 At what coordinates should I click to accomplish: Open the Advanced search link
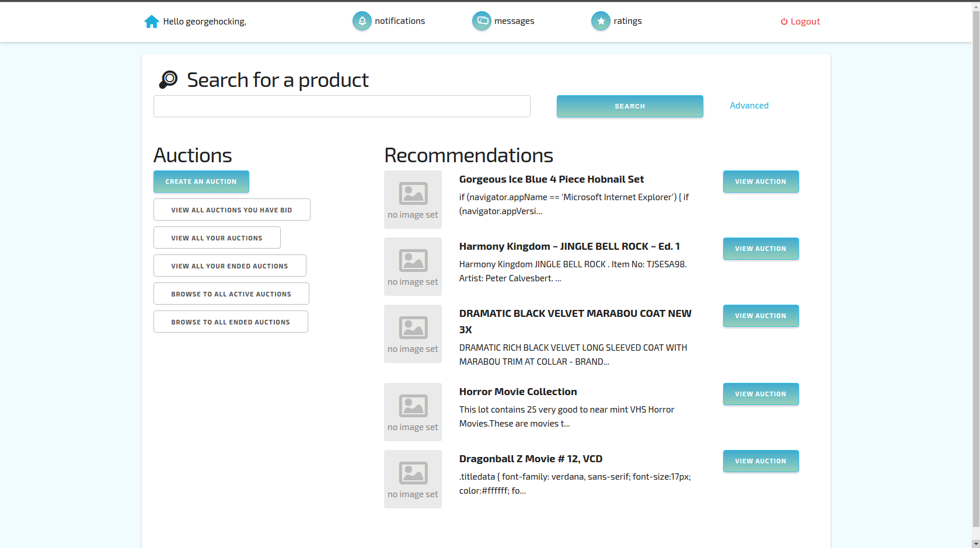tap(749, 106)
